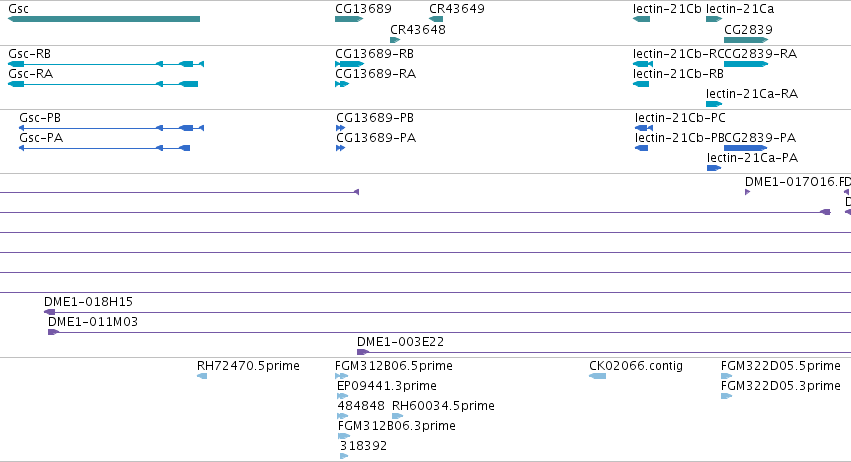Select the lectin-21Ca-RA transcript
This screenshot has width=851, height=462.
[x=714, y=104]
